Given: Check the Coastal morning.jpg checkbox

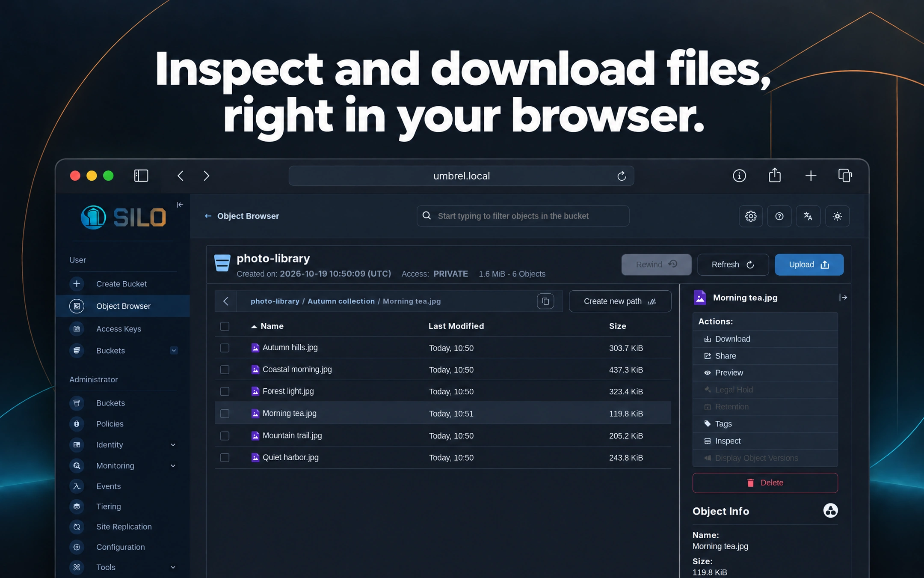Looking at the screenshot, I should tap(225, 370).
